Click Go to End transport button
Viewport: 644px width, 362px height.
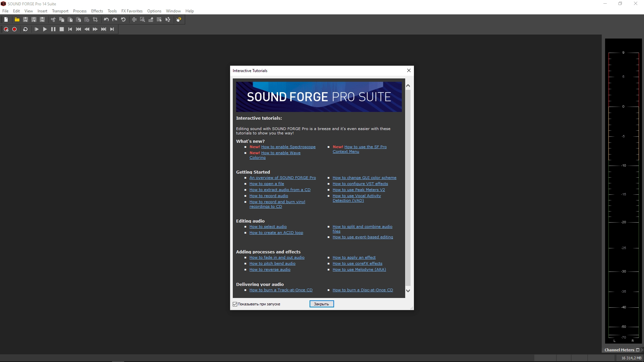pos(112,29)
